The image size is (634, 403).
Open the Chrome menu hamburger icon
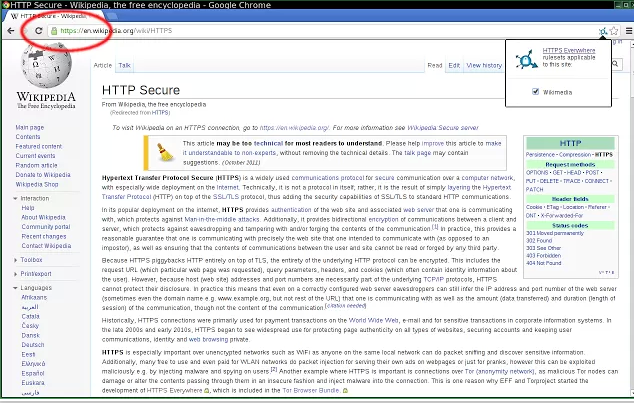coord(629,31)
